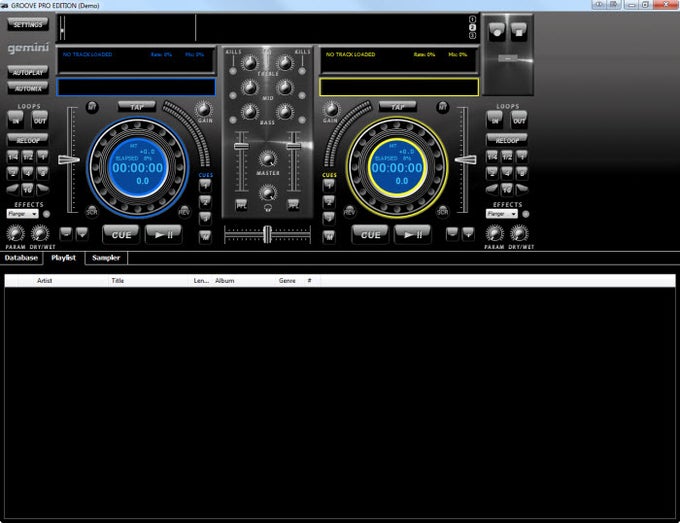Toggle left channel PFL button
This screenshot has width=680, height=523.
pos(241,205)
